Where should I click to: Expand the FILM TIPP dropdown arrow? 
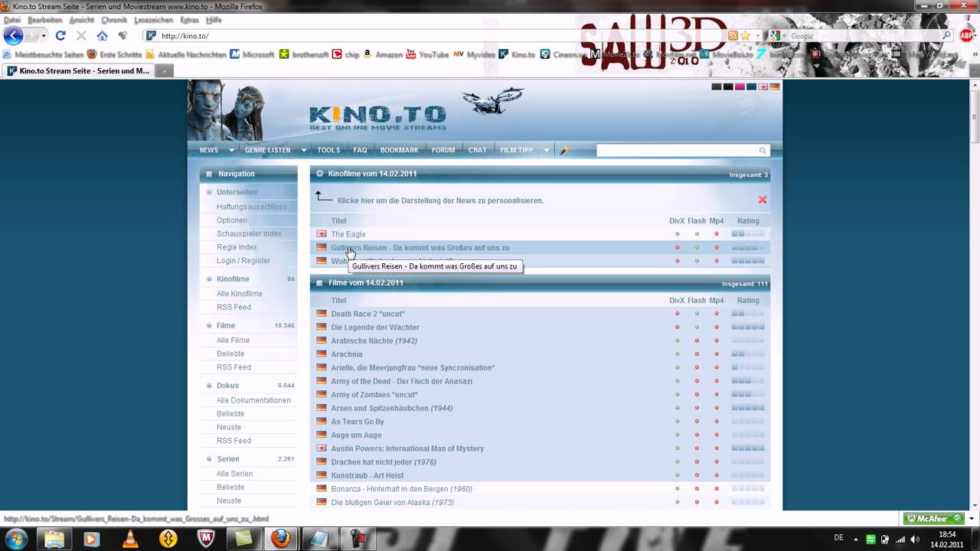coord(546,150)
